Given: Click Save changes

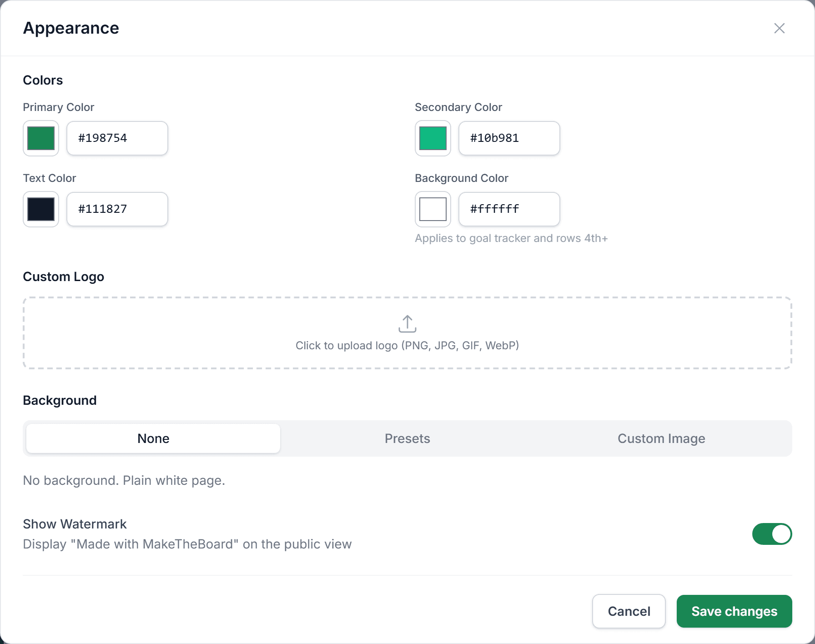Looking at the screenshot, I should [x=734, y=611].
